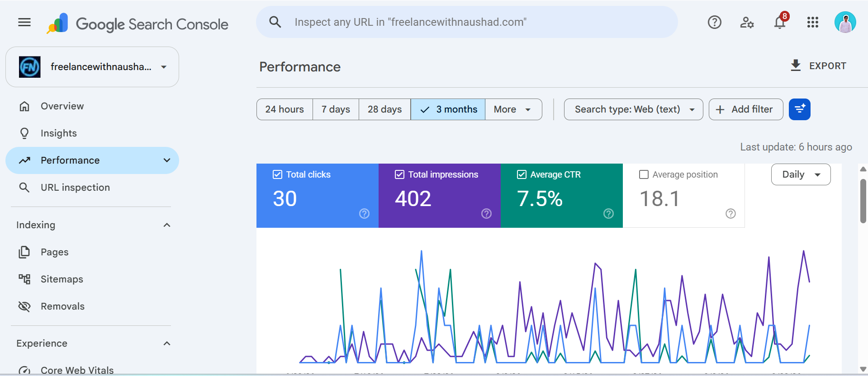Viewport: 868px width, 376px height.
Task: Open Sitemaps under Indexing
Action: pos(92,279)
